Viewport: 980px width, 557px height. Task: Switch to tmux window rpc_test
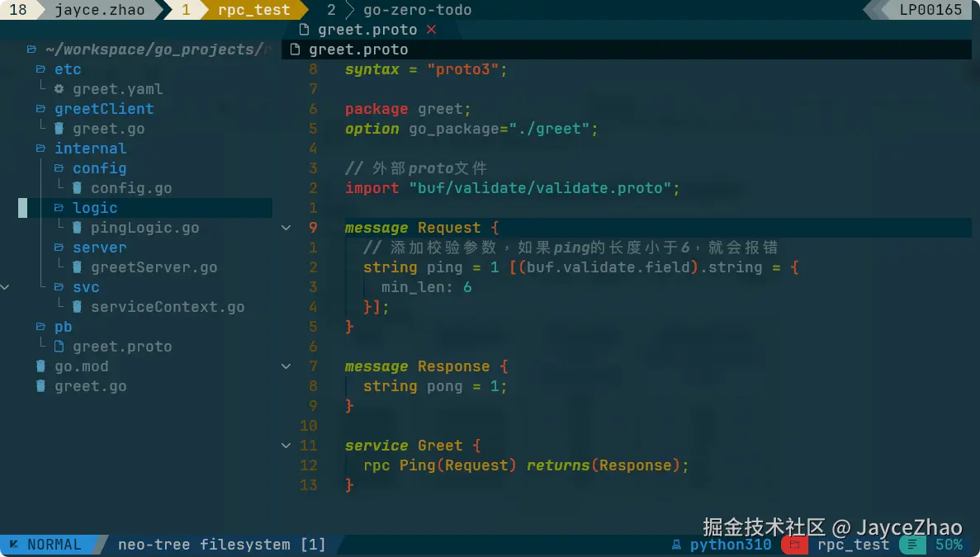[x=253, y=10]
